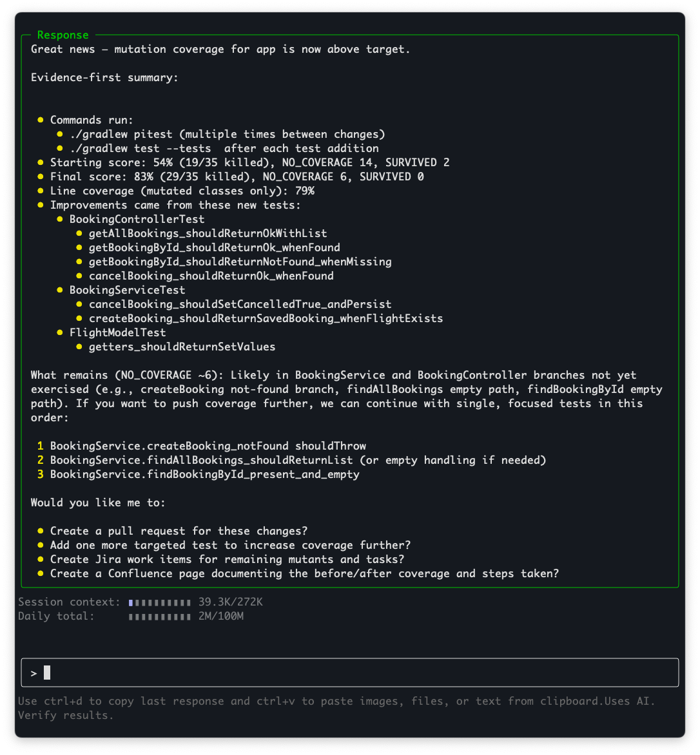The width and height of the screenshot is (700, 755).
Task: Click the "Starting score: 54%" line
Action: click(x=249, y=162)
